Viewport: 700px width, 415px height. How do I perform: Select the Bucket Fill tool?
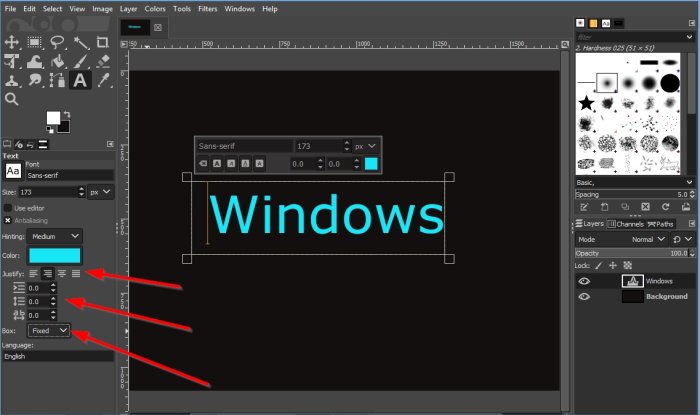click(57, 62)
